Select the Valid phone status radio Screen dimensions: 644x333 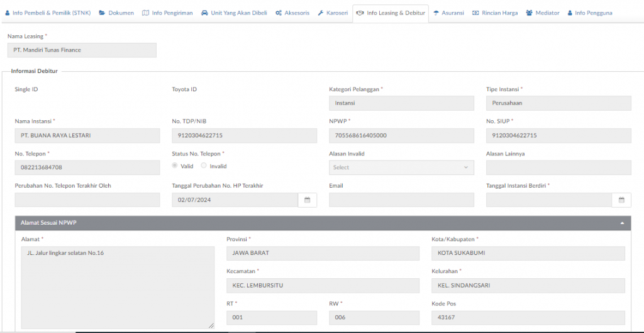175,166
